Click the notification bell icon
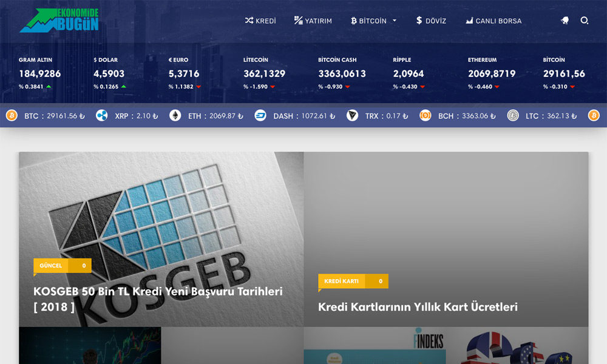The height and width of the screenshot is (364, 607). (x=565, y=21)
